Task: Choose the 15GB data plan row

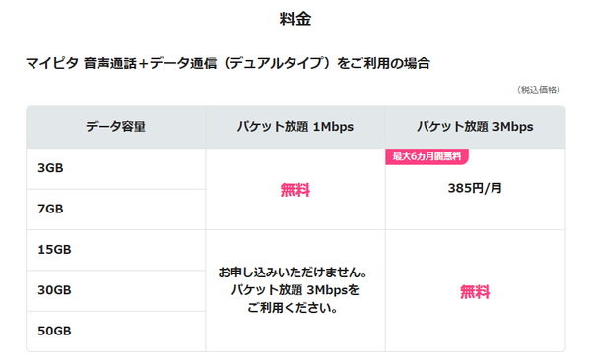Action: point(115,250)
